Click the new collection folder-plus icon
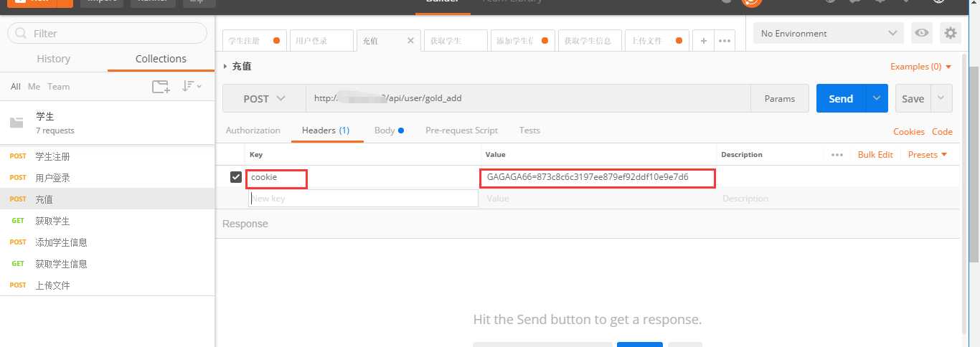This screenshot has width=980, height=347. click(161, 87)
